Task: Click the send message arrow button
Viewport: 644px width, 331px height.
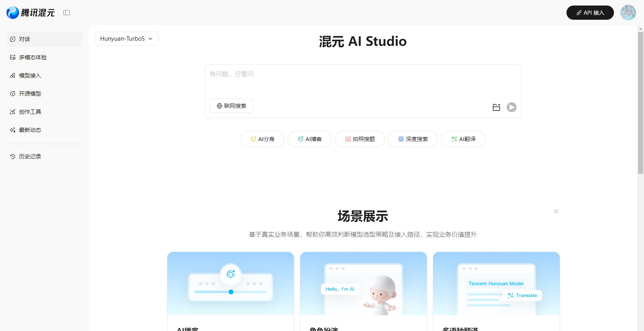Action: (511, 107)
